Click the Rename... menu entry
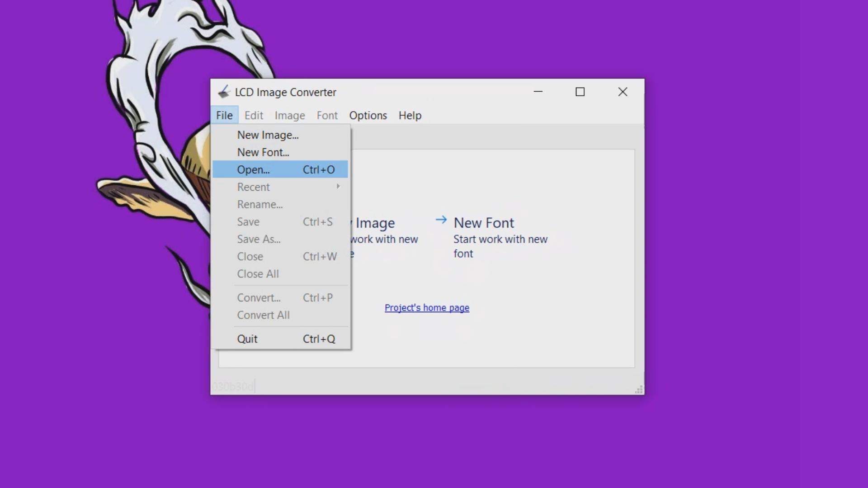Viewport: 868px width, 488px height. coord(280,204)
